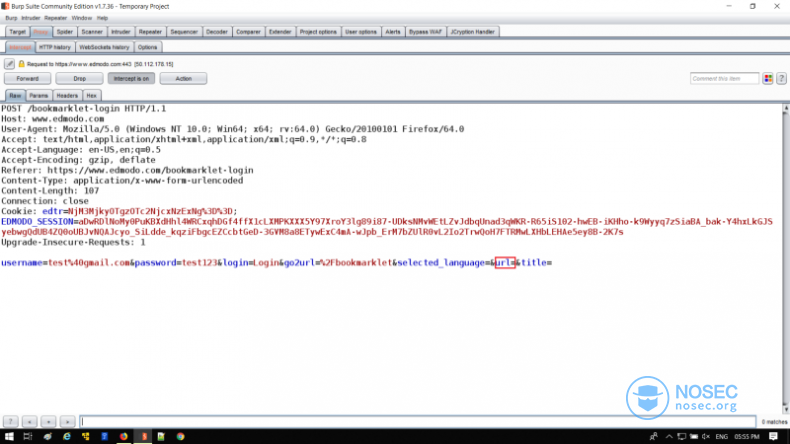Click the pencil edit icon beside request info

[x=9, y=64]
